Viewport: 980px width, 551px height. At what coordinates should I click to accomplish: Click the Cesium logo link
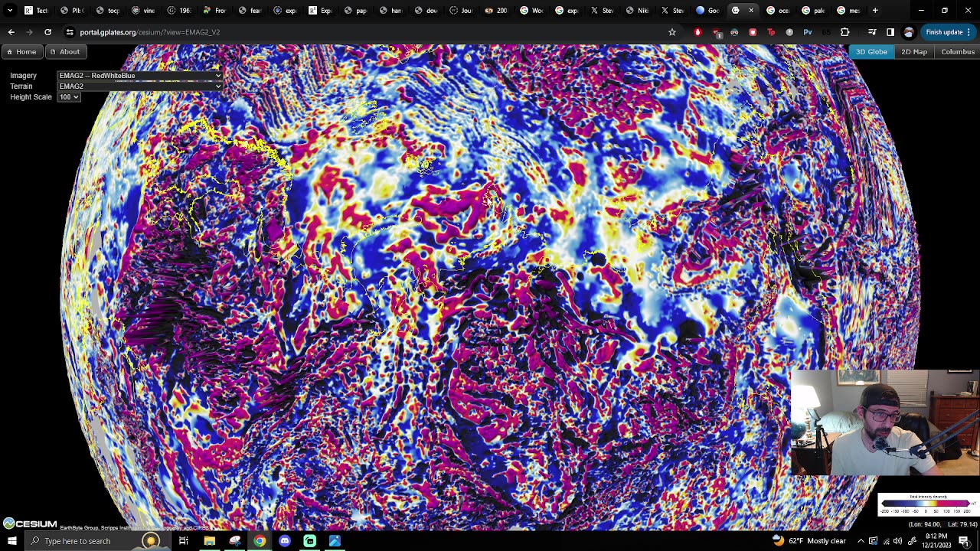coord(30,523)
